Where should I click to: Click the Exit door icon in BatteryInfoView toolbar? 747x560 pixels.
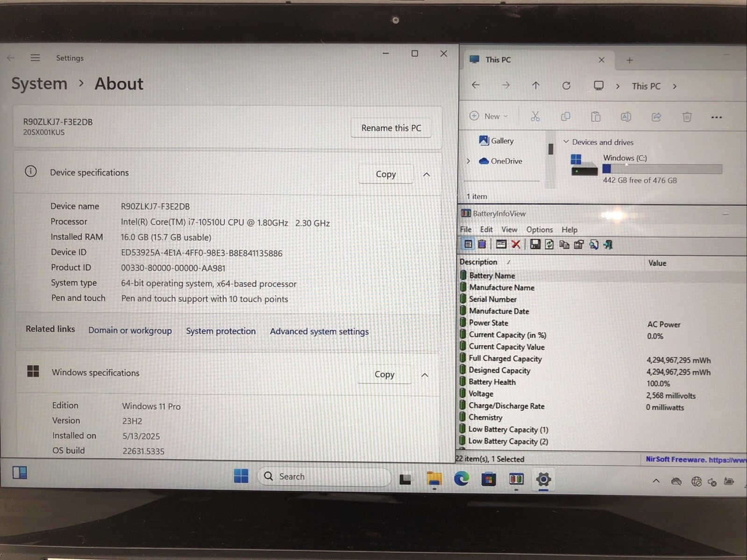coord(608,244)
